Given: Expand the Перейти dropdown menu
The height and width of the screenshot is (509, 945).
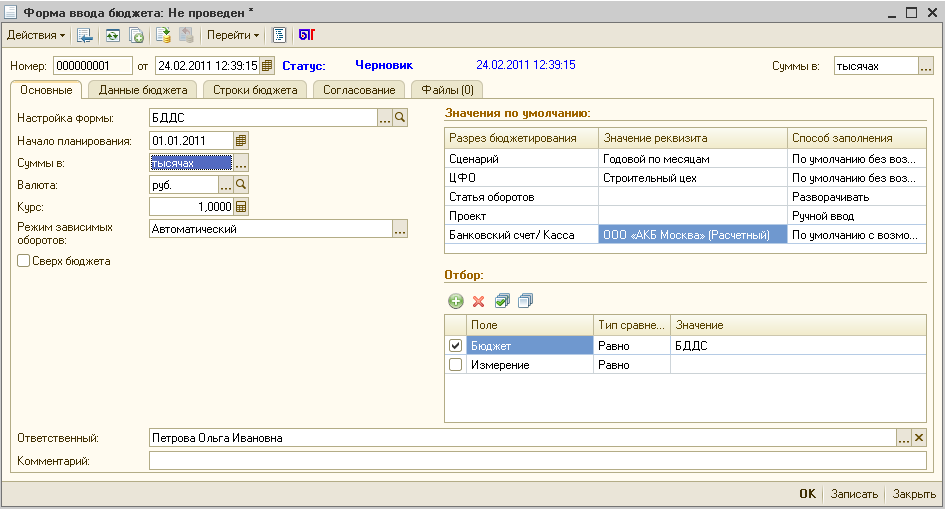Looking at the screenshot, I should tap(232, 35).
